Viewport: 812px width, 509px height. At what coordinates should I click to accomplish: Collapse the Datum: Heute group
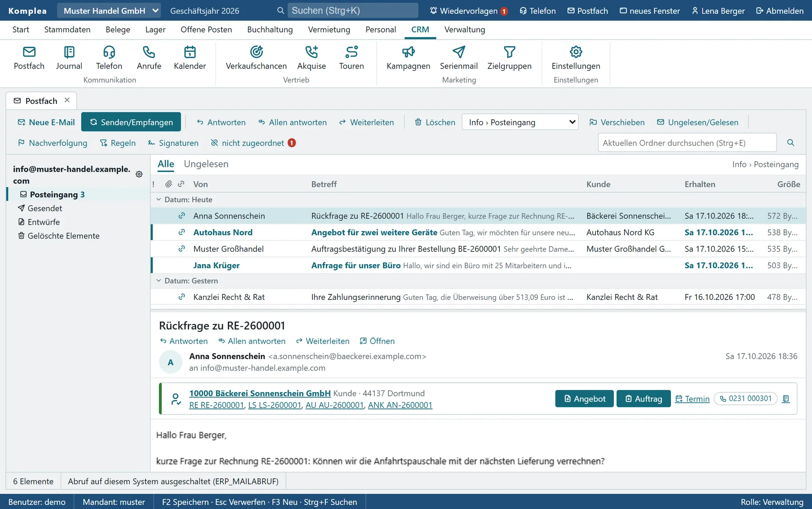point(159,199)
